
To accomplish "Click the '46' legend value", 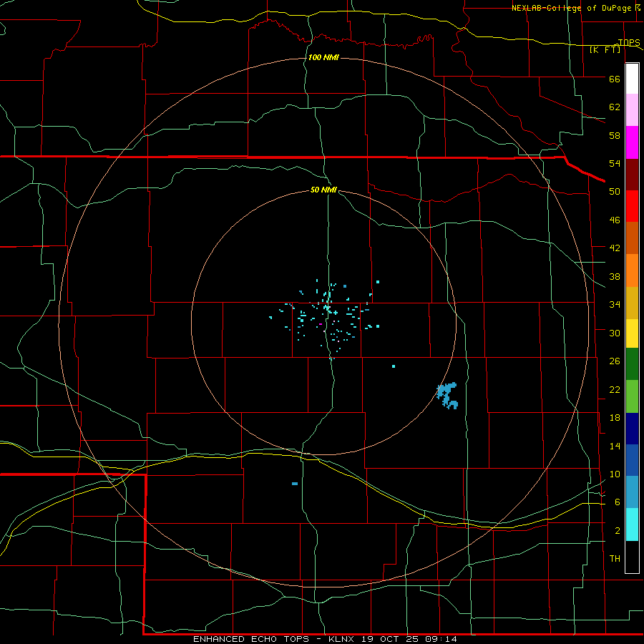I will point(615,220).
